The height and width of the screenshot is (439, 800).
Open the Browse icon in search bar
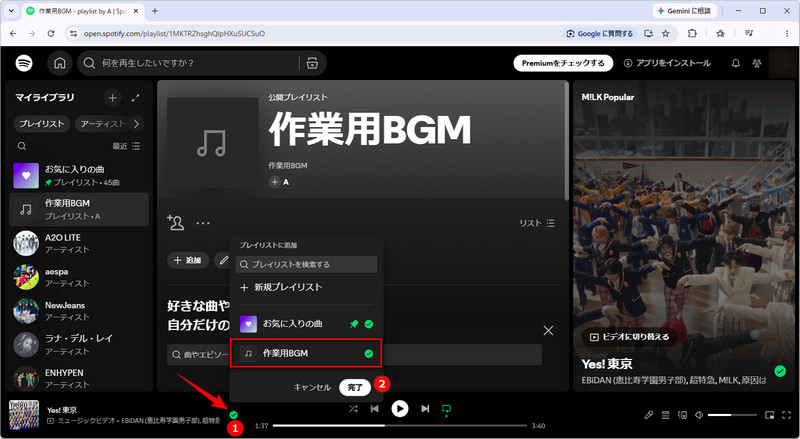coord(312,63)
